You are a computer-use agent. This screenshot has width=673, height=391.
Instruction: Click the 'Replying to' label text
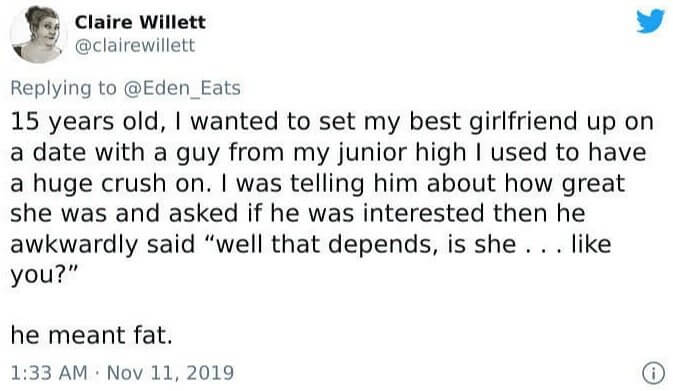64,88
